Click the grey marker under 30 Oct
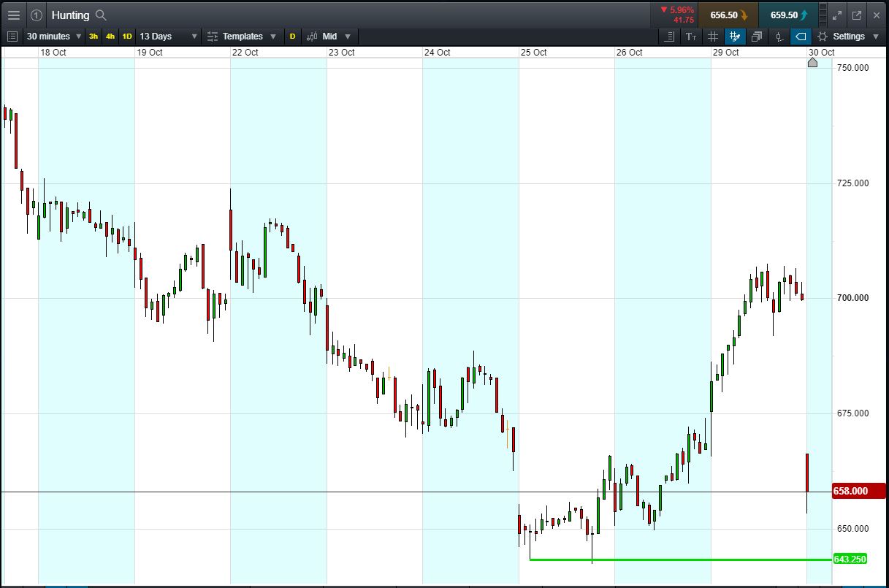This screenshot has width=889, height=588. 812,63
